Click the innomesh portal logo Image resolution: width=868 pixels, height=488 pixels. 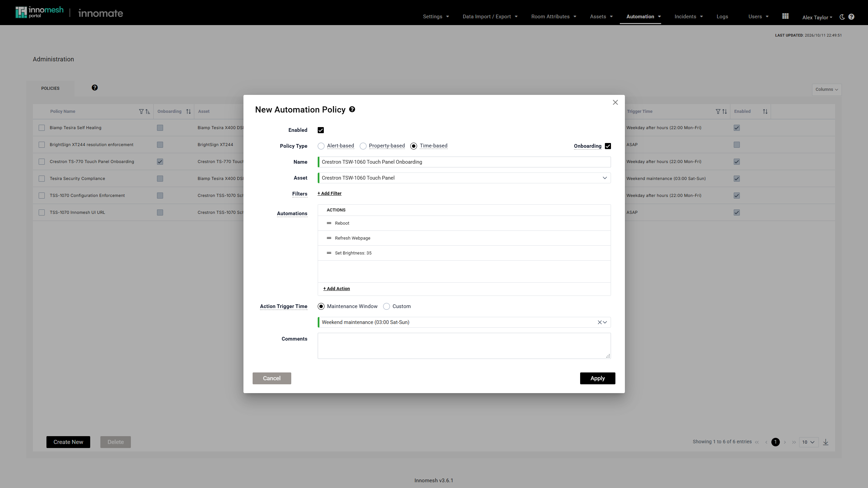tap(39, 12)
